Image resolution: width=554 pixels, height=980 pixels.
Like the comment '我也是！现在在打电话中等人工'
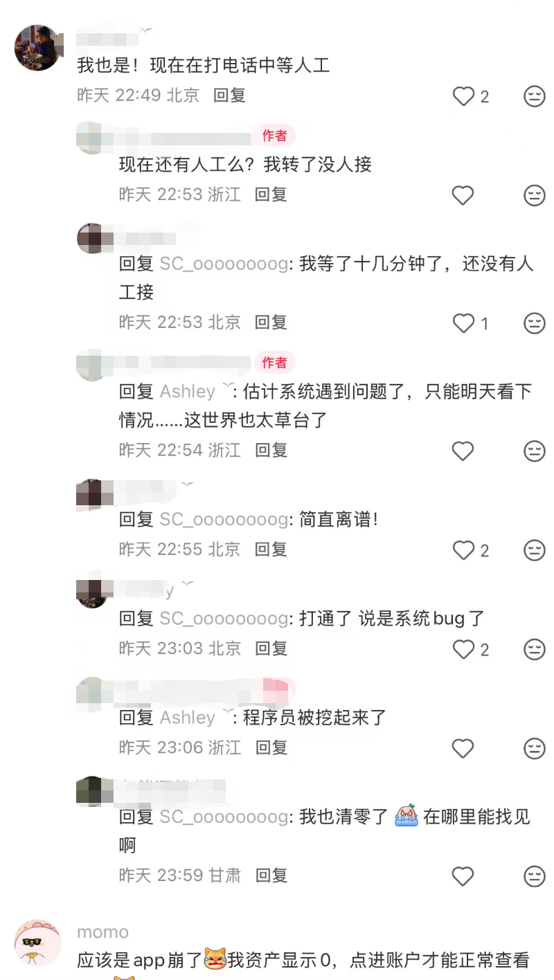click(x=463, y=96)
